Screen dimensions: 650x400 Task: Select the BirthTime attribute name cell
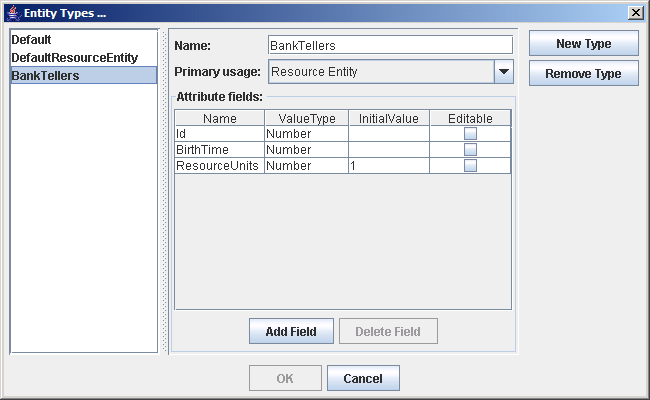coord(219,149)
